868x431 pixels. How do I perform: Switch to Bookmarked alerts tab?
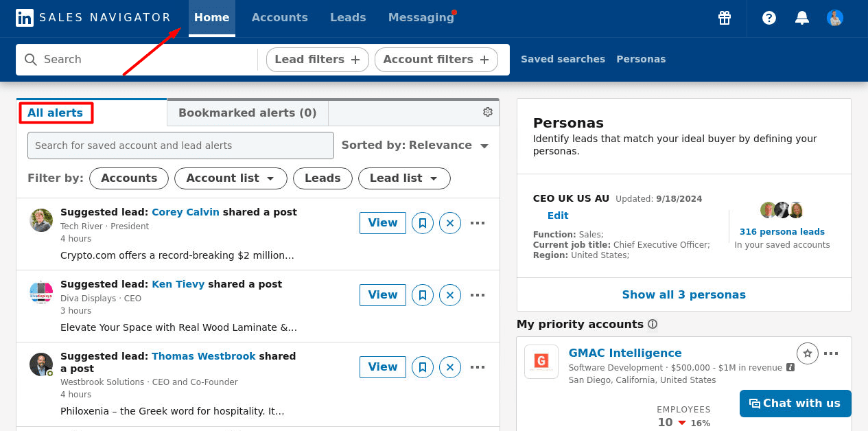(x=248, y=113)
